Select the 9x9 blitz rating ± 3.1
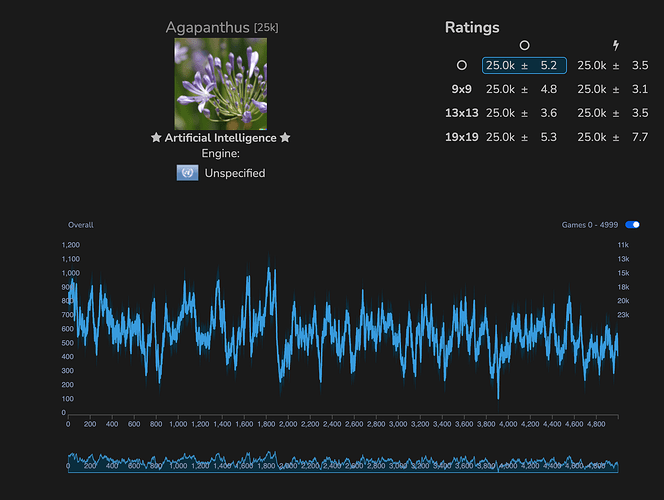The height and width of the screenshot is (500, 664). coord(613,88)
